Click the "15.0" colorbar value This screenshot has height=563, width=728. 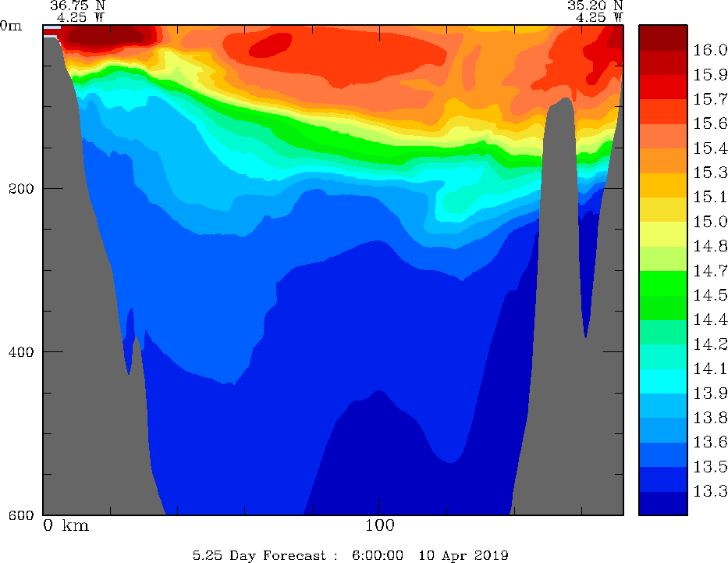coord(710,222)
